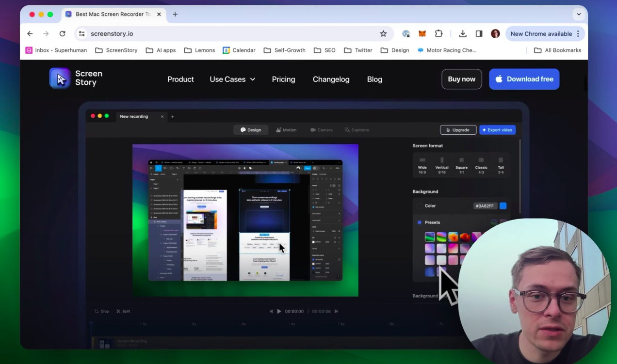Open a new tab with plus button
The height and width of the screenshot is (364, 617).
click(175, 15)
